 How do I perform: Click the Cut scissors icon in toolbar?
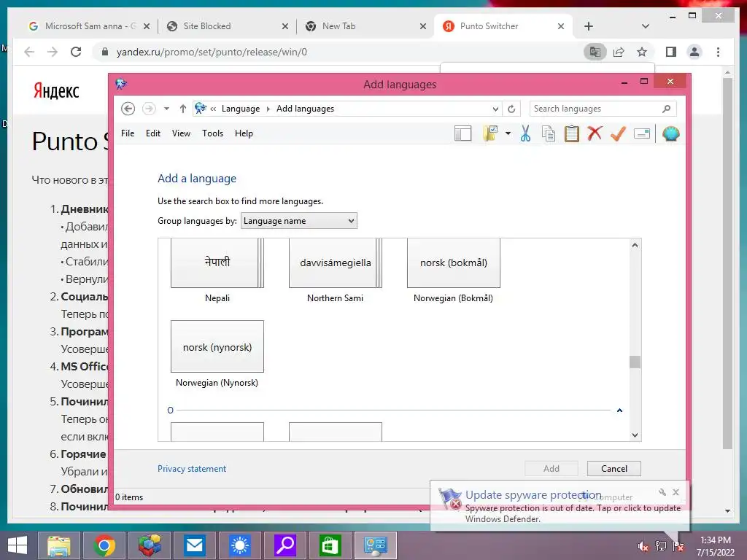click(525, 134)
